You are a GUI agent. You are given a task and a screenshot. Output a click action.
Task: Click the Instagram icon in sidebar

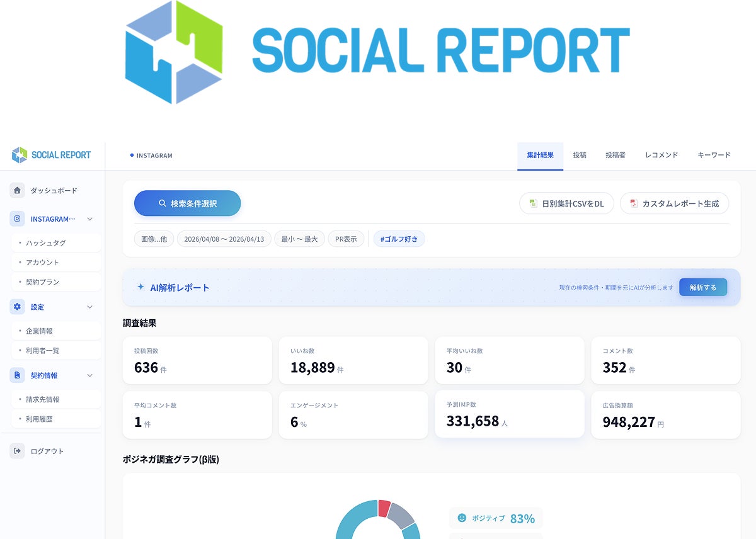17,219
